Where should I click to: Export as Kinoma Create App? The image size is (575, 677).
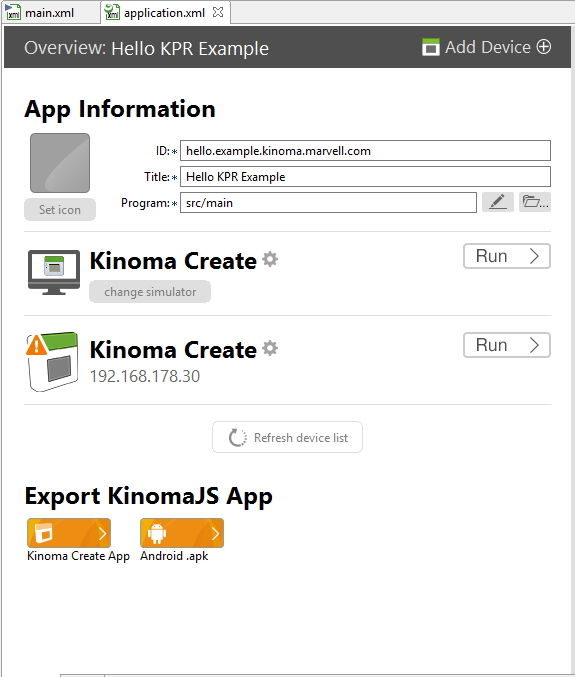[69, 533]
